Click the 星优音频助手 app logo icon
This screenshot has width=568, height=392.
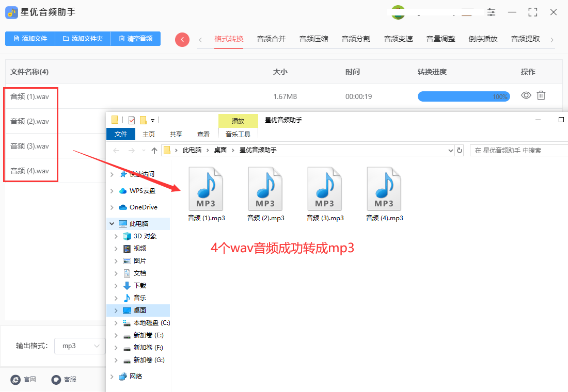pos(11,12)
